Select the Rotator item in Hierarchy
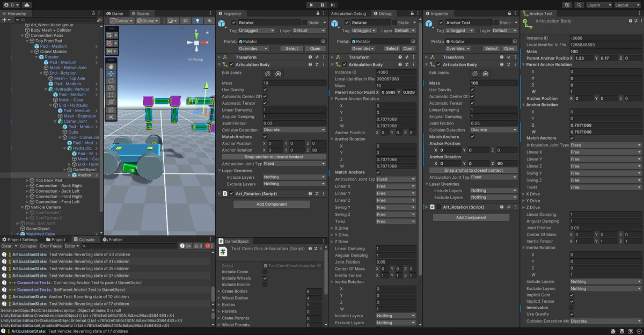Screen dimensions: 644x335 tap(52, 57)
